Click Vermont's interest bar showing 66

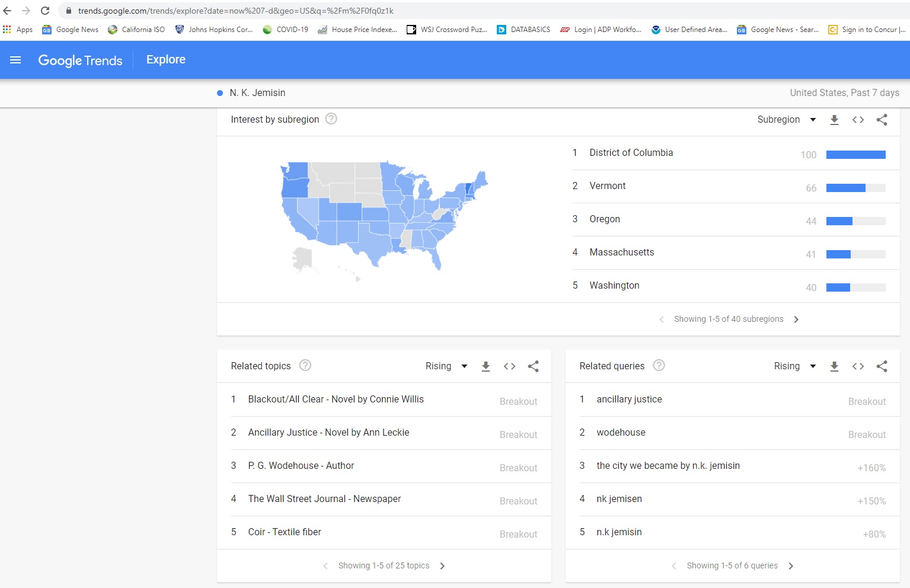(856, 188)
